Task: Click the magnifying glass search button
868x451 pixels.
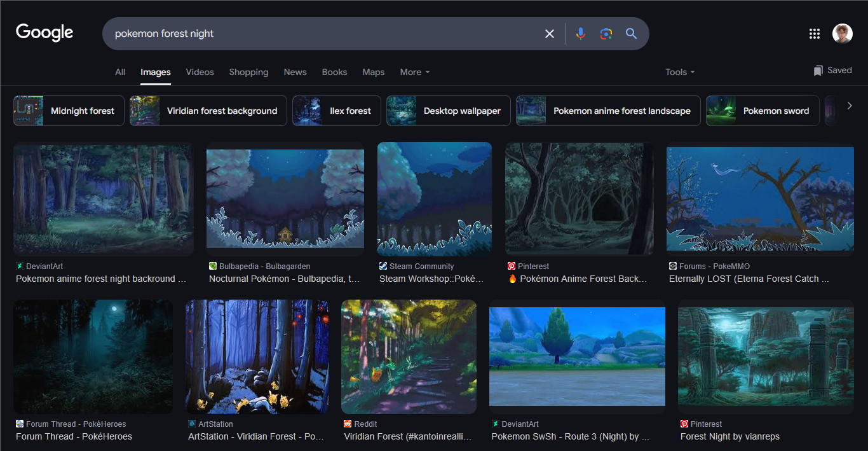Action: [631, 34]
